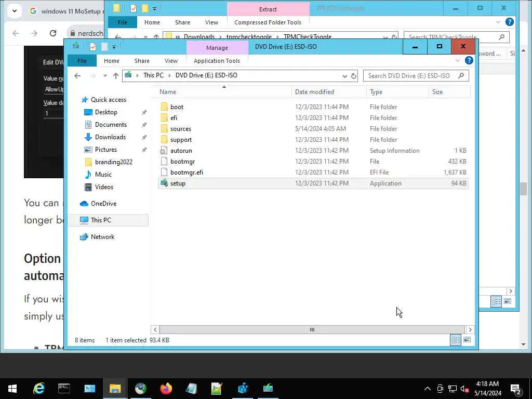
Task: Sort files by Date modified column
Action: (x=329, y=92)
